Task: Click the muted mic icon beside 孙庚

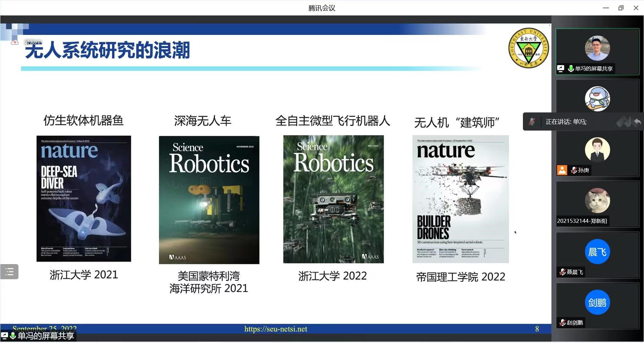Action: (x=574, y=170)
